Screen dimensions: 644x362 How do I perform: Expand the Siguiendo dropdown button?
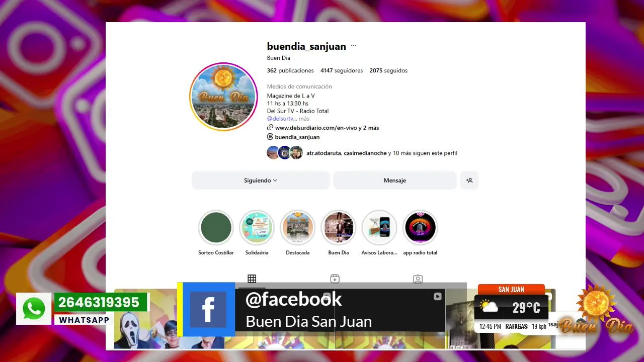[x=261, y=180]
